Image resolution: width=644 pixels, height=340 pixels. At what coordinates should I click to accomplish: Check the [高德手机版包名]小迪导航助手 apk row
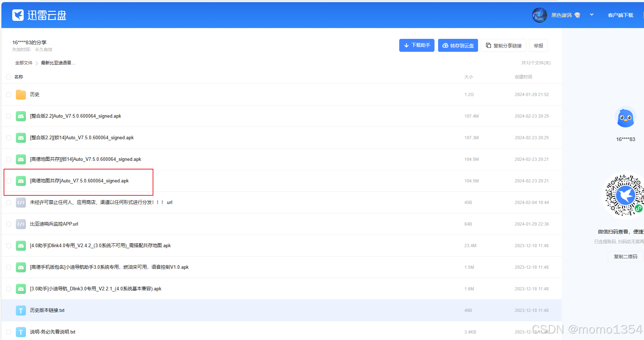click(9, 267)
